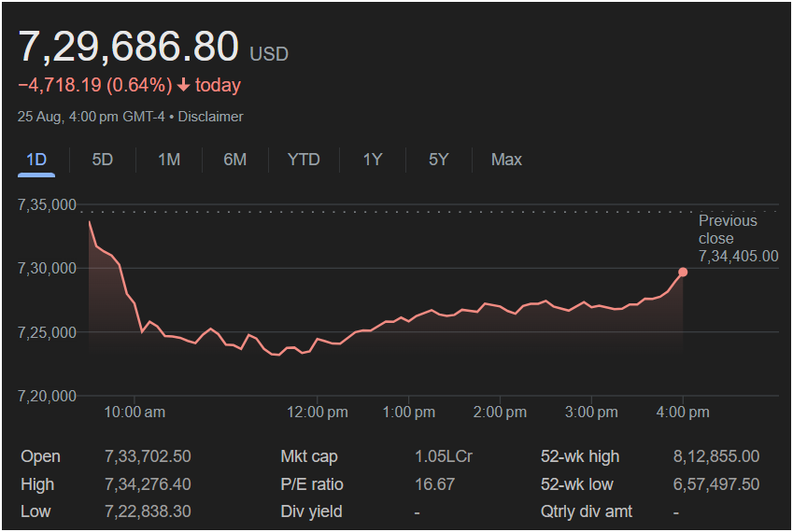Click the Previous close 7,34,405.00 label
The width and height of the screenshot is (793, 532).
(x=737, y=238)
